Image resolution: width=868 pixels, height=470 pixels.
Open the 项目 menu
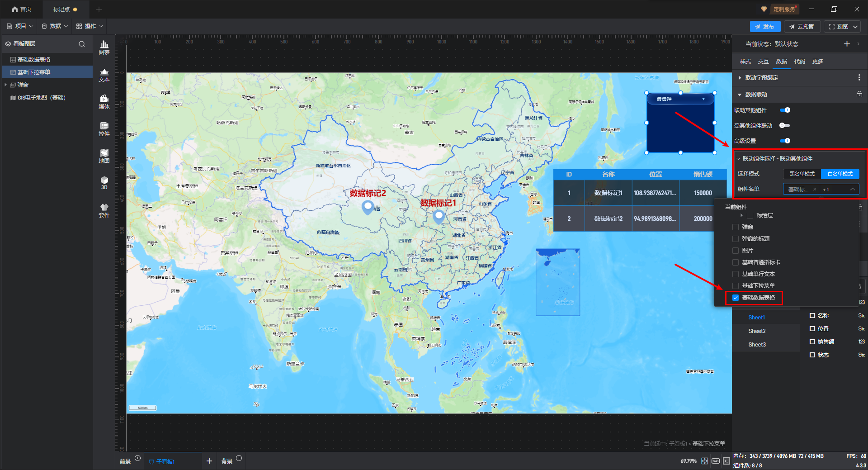point(20,26)
